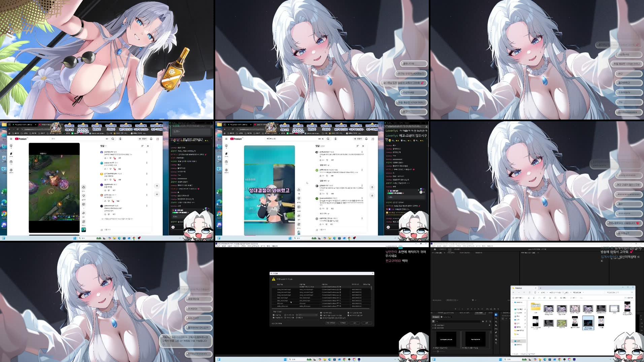Image resolution: width=644 pixels, height=362 pixels.
Task: Click Create button in League of Legends frame
Action: [142, 139]
